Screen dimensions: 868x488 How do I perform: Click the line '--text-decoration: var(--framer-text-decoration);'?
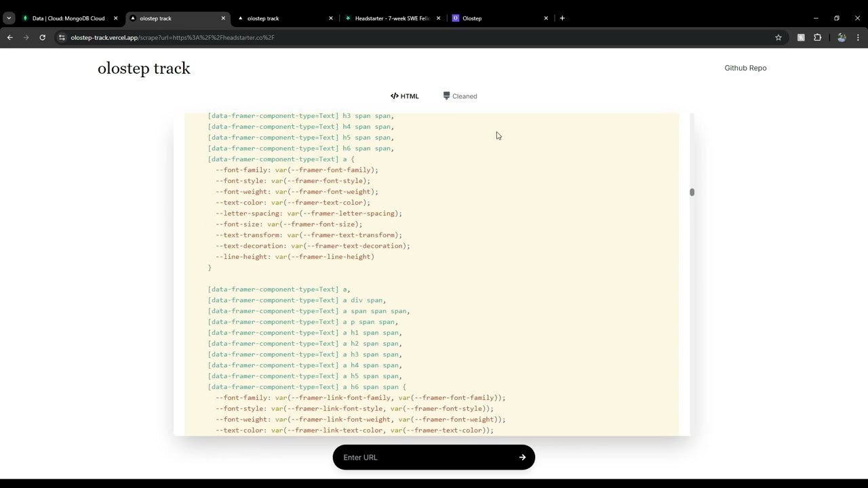click(313, 246)
